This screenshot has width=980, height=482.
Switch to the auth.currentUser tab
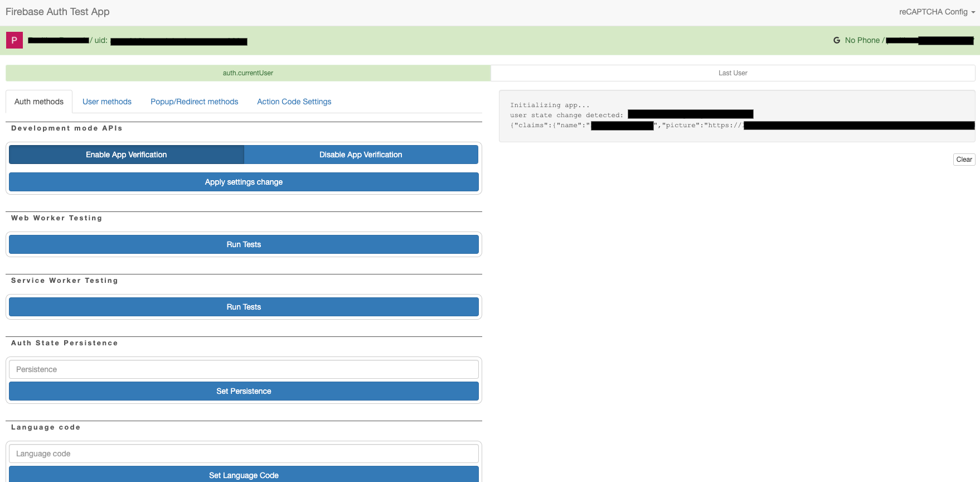(248, 73)
